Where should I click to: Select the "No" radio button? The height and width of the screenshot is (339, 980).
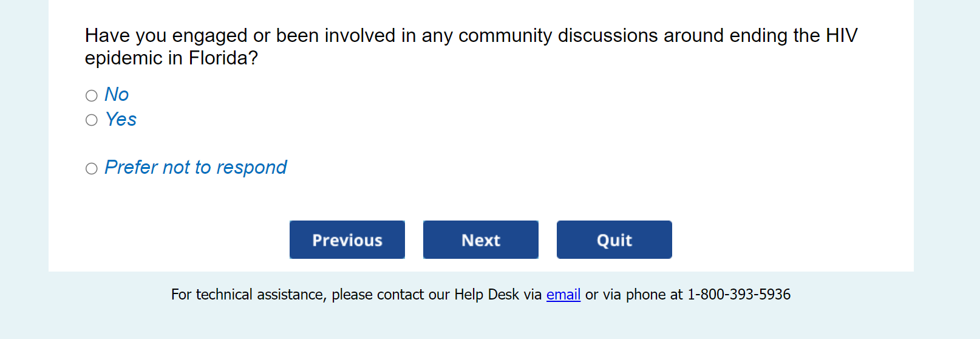pyautogui.click(x=92, y=95)
